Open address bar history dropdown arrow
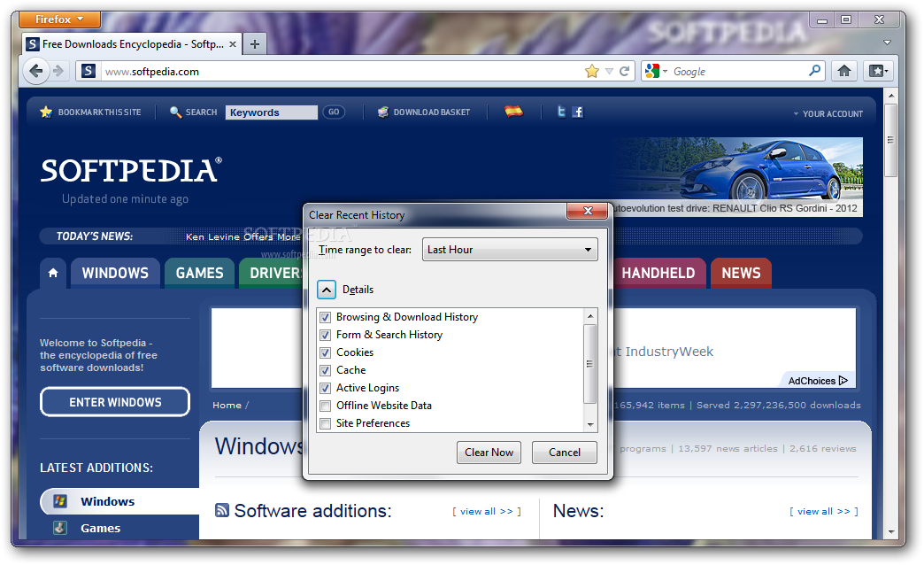924x565 pixels. pyautogui.click(x=609, y=72)
